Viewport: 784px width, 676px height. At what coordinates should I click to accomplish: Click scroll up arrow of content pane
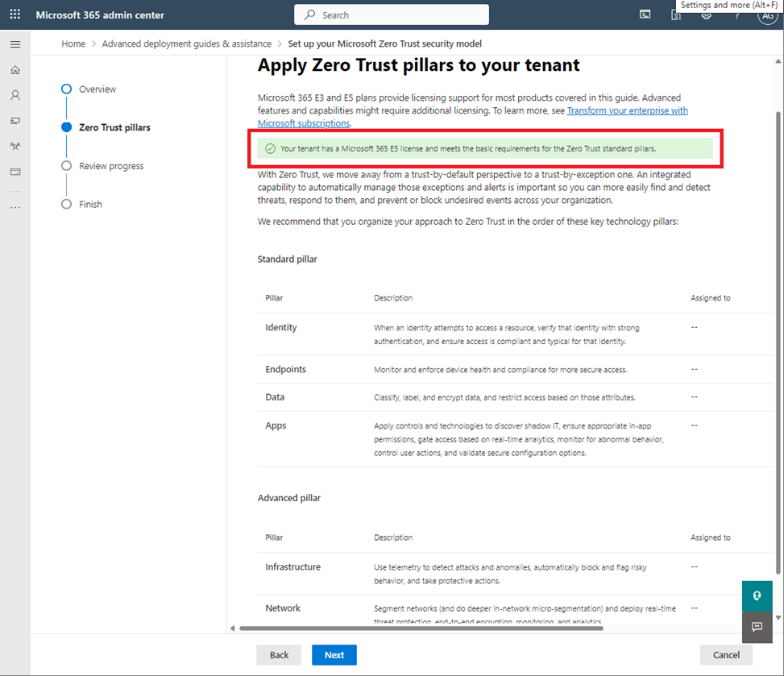point(778,61)
